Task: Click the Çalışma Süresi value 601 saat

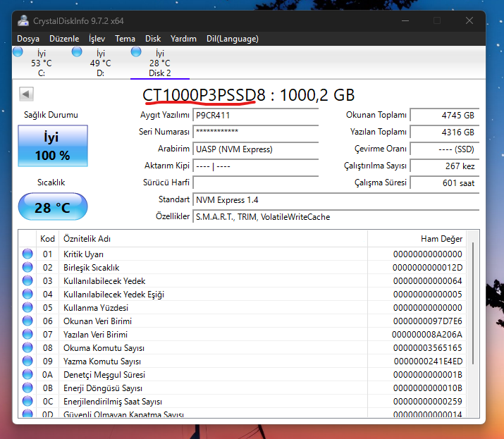Action: [445, 183]
